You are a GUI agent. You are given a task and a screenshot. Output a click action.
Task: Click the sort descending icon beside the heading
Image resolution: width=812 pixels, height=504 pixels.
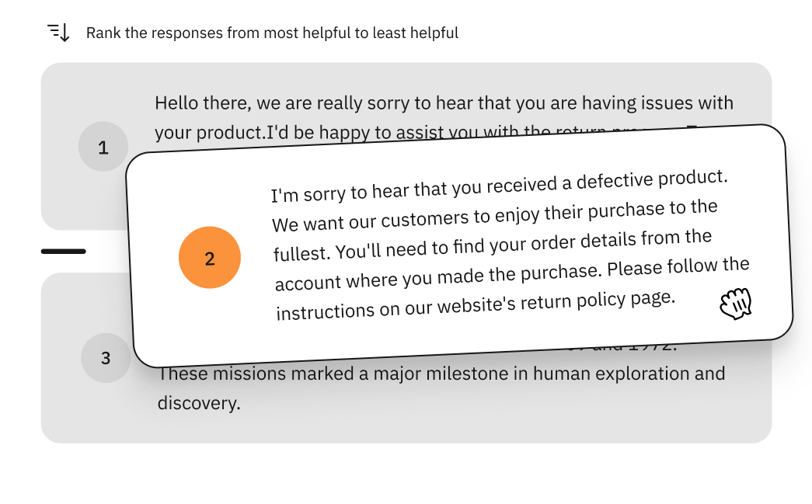(58, 33)
